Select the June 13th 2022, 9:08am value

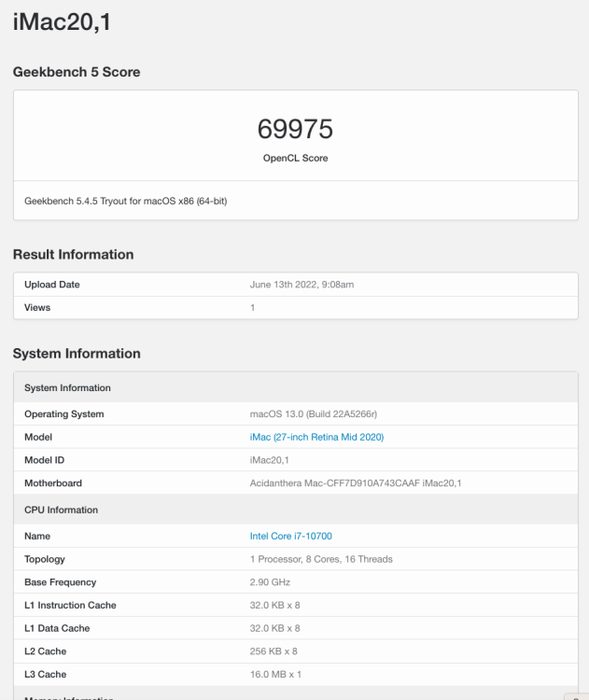pos(302,285)
